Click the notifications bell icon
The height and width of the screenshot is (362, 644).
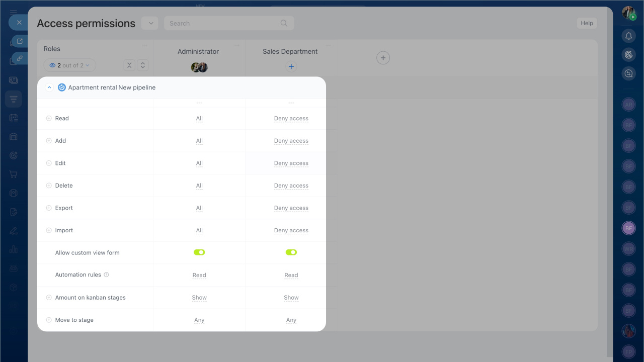click(x=628, y=36)
